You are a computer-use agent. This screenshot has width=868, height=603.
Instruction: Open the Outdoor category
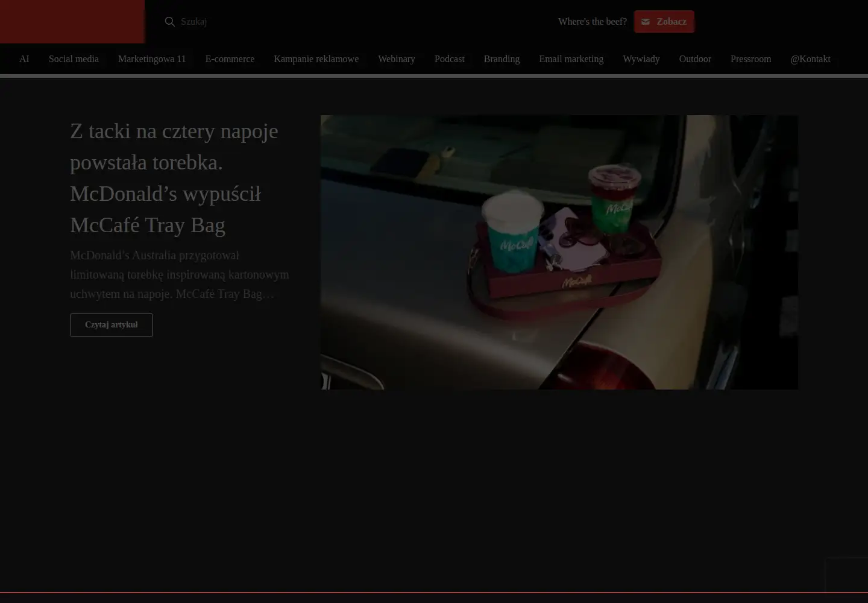[x=695, y=59]
